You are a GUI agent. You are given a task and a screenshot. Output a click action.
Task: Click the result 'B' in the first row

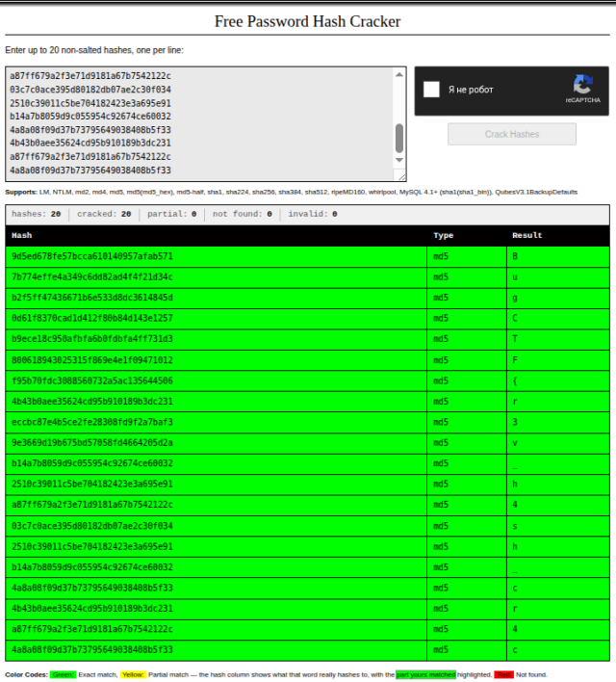(x=515, y=256)
